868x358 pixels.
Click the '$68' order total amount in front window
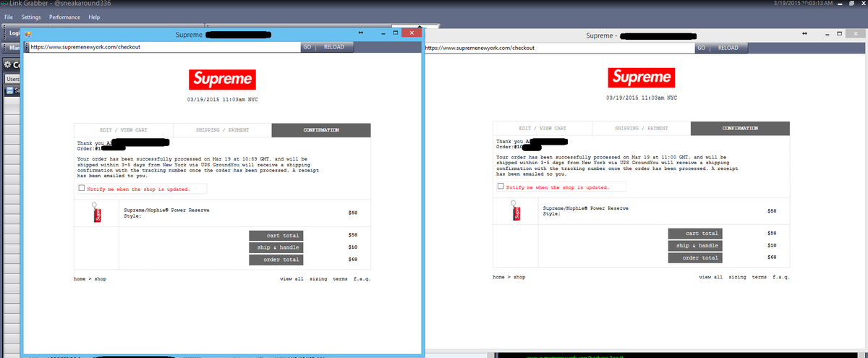[353, 260]
